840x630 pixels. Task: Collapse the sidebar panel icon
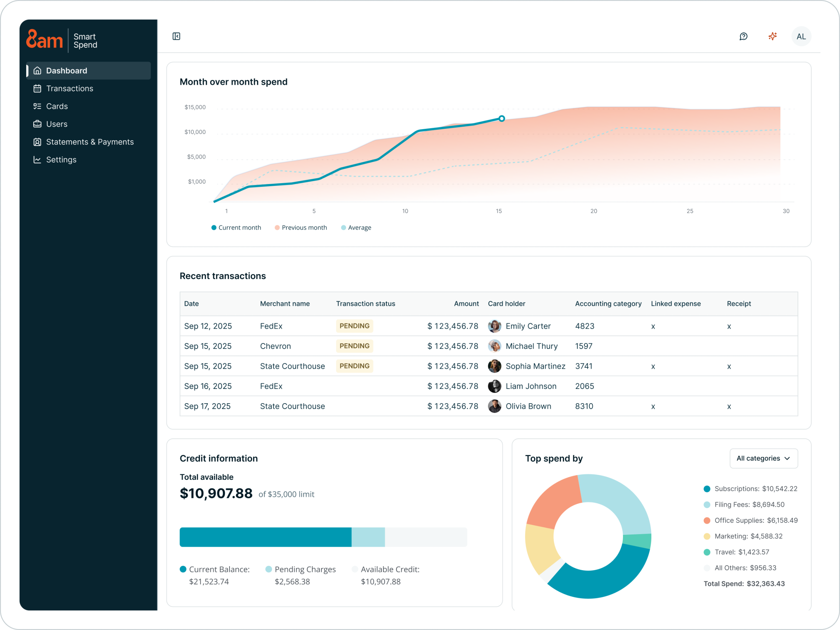(x=176, y=36)
